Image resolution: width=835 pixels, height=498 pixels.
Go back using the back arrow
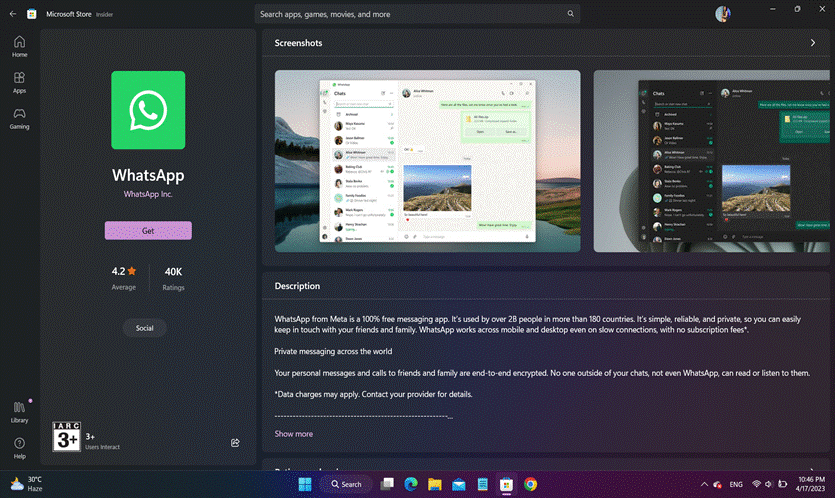pos(13,14)
